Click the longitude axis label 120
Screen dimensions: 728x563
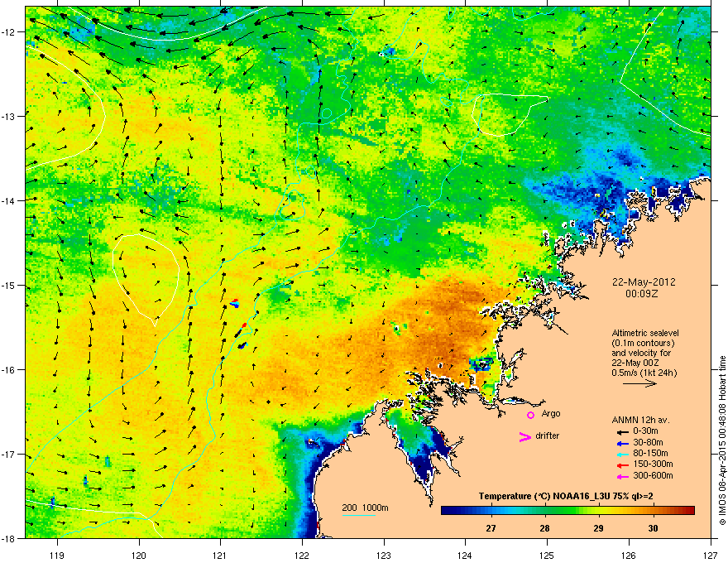(139, 555)
